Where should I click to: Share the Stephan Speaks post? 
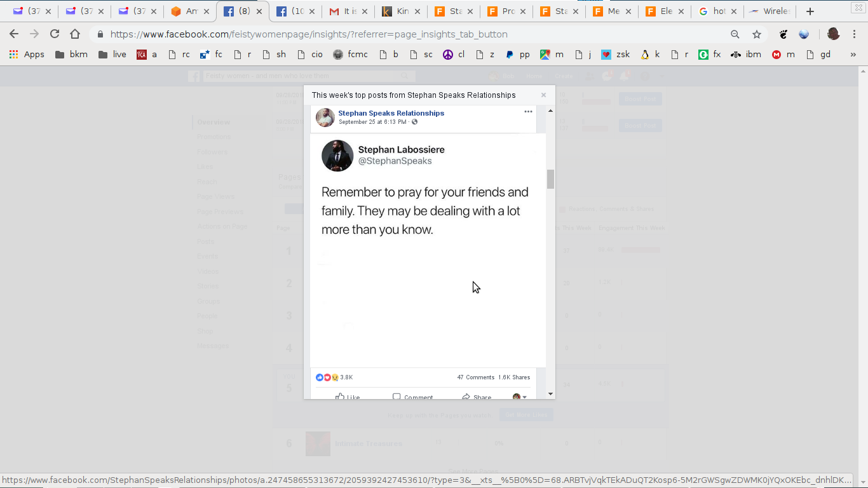point(477,397)
